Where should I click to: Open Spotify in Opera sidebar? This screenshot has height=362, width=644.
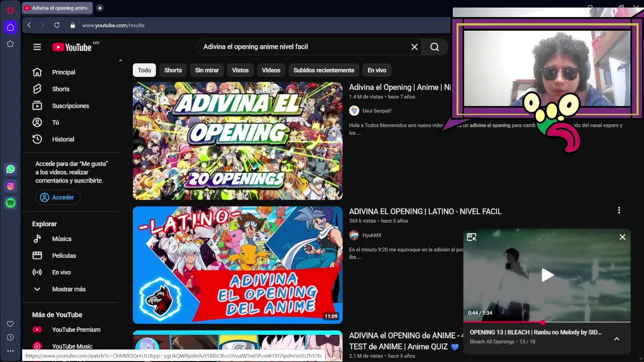11,203
